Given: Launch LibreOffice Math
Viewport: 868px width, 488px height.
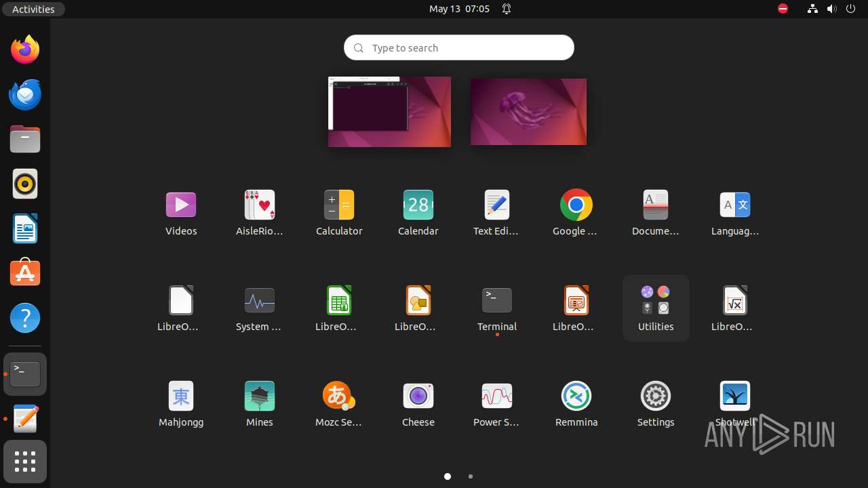Looking at the screenshot, I should (735, 308).
